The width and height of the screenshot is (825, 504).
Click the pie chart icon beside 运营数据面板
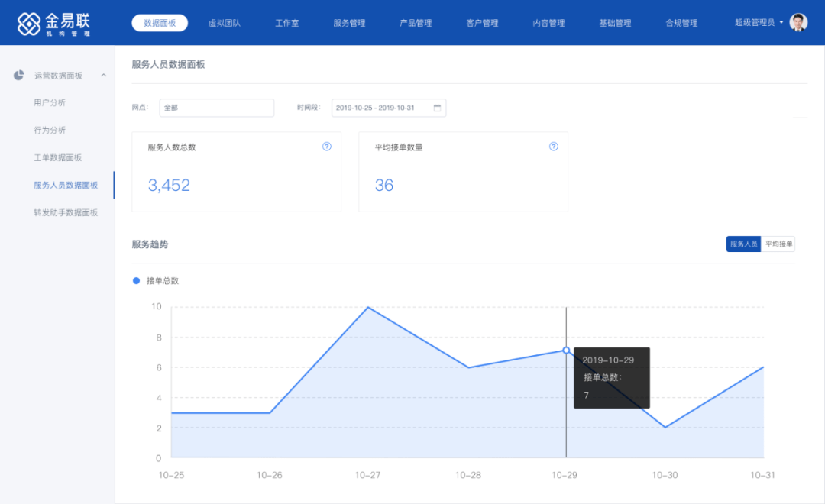[x=19, y=76]
